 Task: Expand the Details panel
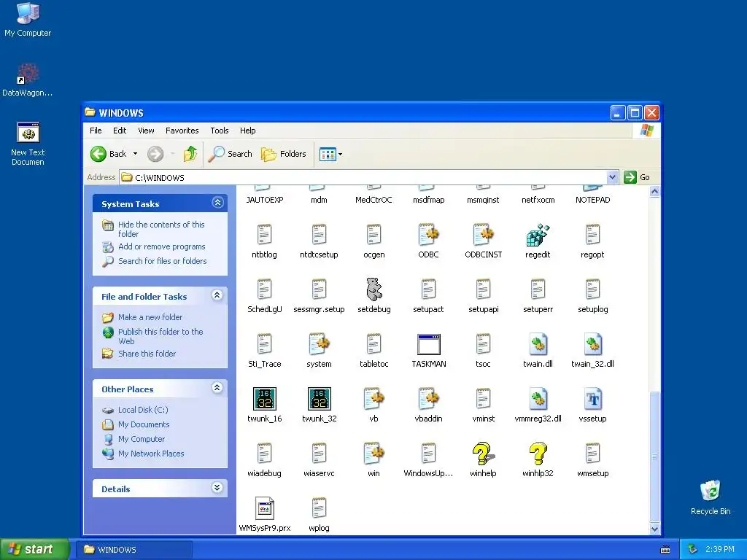[217, 488]
